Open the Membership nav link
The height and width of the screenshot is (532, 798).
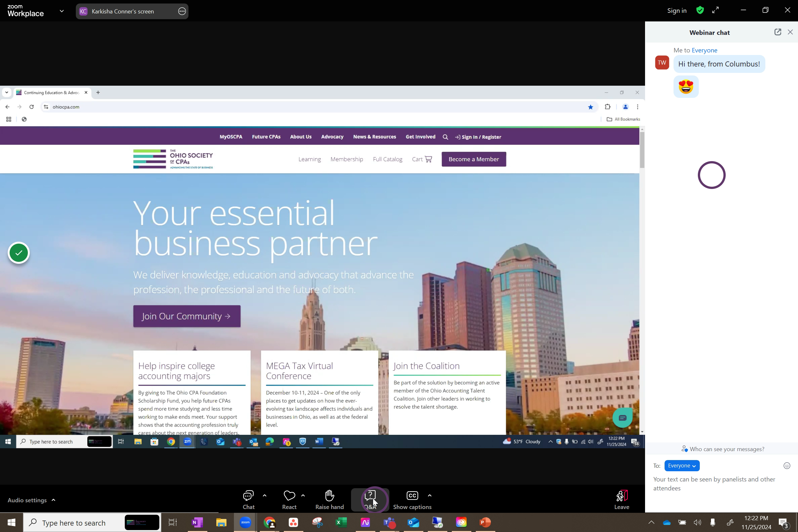pos(347,159)
